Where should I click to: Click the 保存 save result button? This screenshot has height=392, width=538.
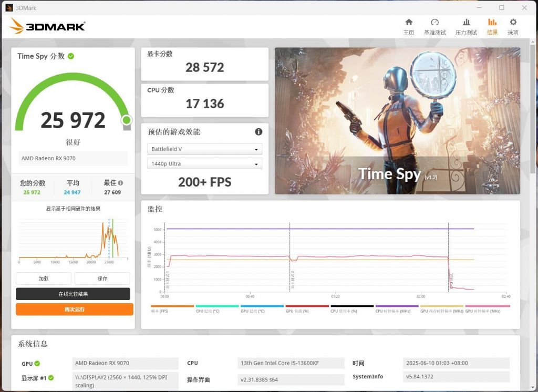click(x=102, y=278)
